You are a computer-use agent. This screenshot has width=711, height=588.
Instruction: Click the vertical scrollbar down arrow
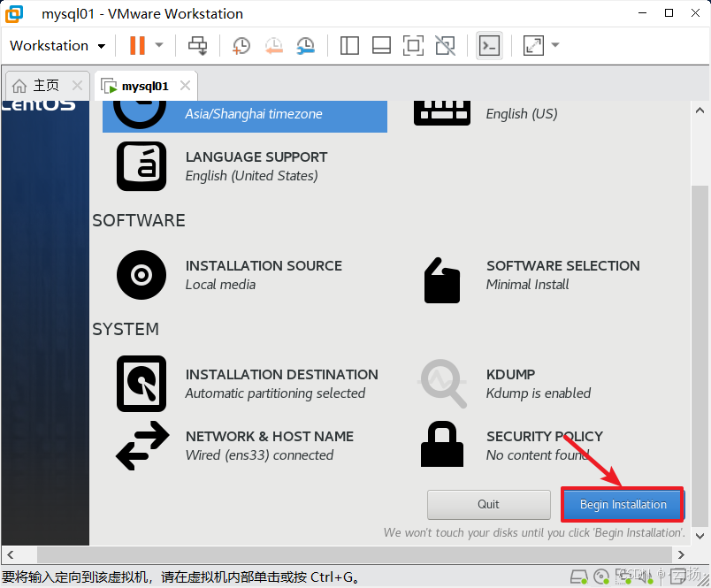(x=700, y=536)
